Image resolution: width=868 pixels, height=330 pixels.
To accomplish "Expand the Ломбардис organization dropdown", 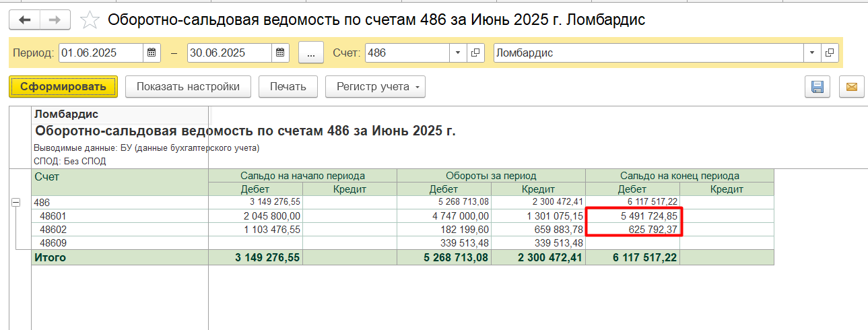I will pyautogui.click(x=813, y=53).
